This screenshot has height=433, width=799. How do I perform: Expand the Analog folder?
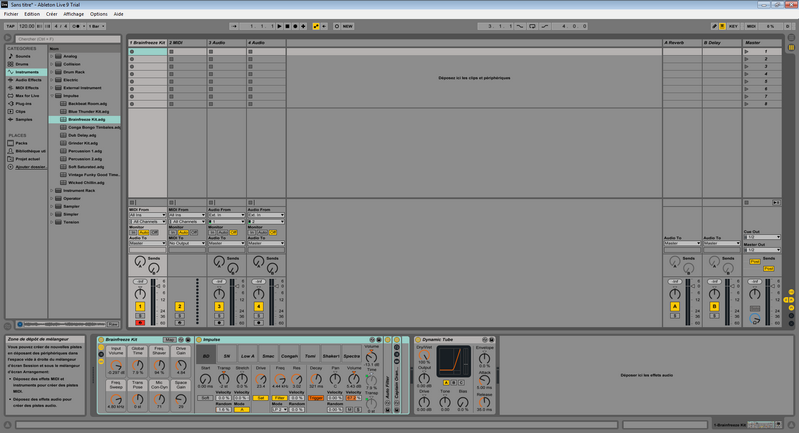tap(51, 56)
